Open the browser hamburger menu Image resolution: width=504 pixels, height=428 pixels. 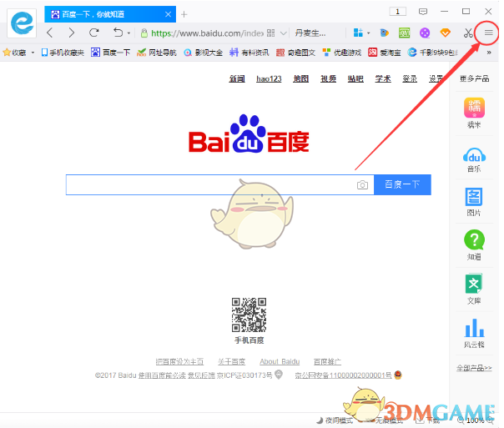click(489, 33)
